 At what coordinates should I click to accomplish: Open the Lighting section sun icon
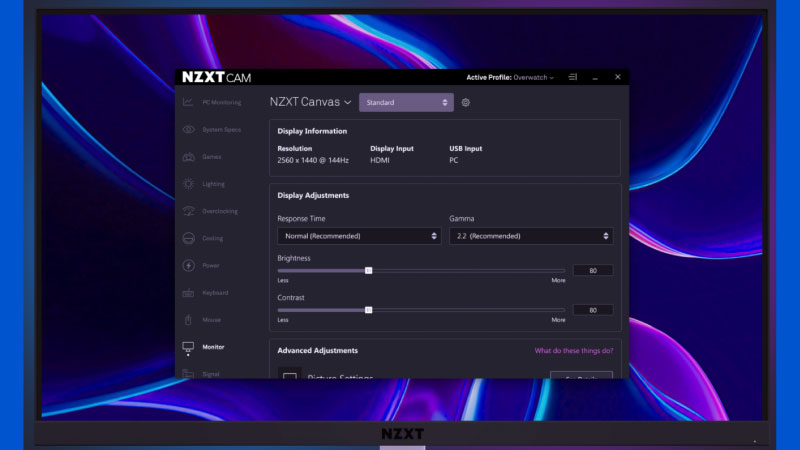[x=188, y=184]
